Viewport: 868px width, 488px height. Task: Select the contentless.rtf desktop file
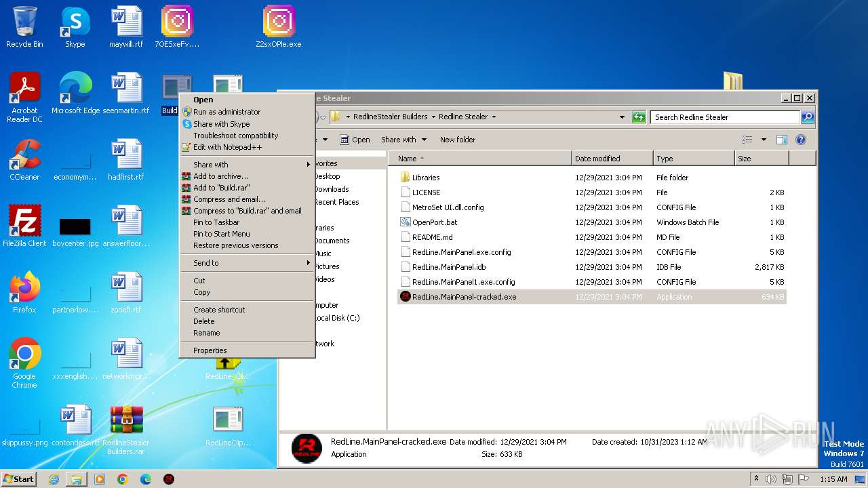(x=75, y=426)
